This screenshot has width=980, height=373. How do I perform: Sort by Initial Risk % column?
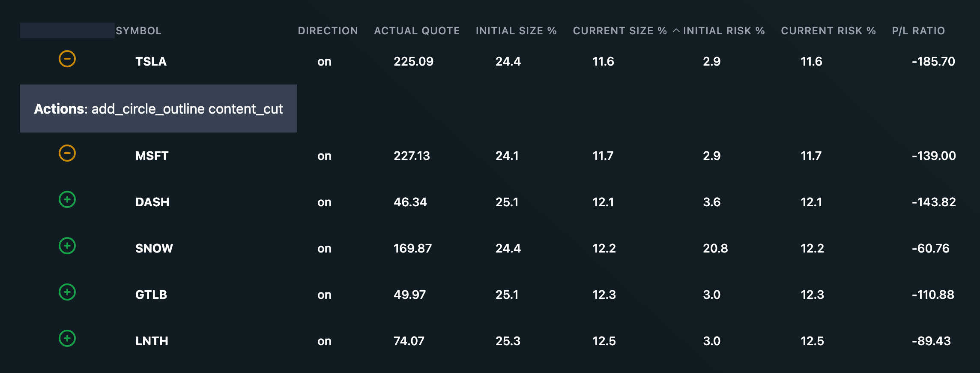point(724,31)
